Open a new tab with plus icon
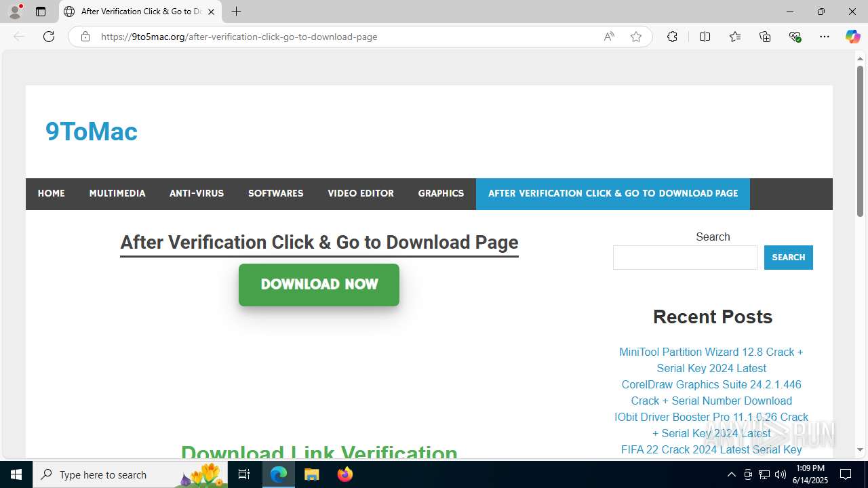Image resolution: width=868 pixels, height=488 pixels. [x=236, y=12]
